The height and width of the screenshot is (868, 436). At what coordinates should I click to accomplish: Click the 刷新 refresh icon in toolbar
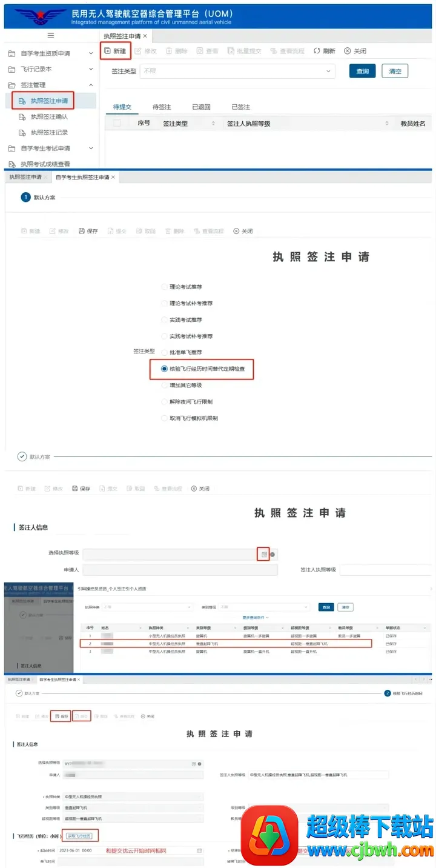(324, 51)
